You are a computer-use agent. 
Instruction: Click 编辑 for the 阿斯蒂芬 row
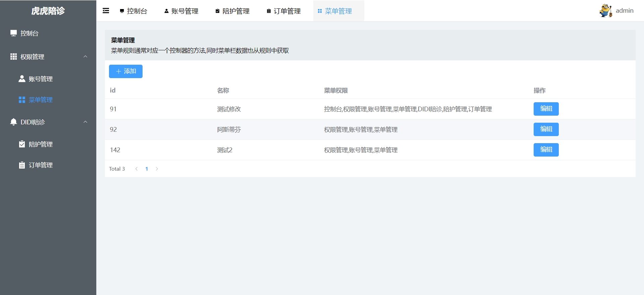click(x=546, y=129)
